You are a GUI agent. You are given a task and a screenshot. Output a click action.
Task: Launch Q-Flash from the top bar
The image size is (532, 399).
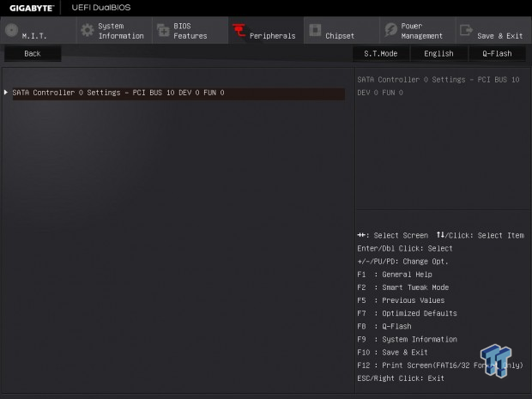497,53
